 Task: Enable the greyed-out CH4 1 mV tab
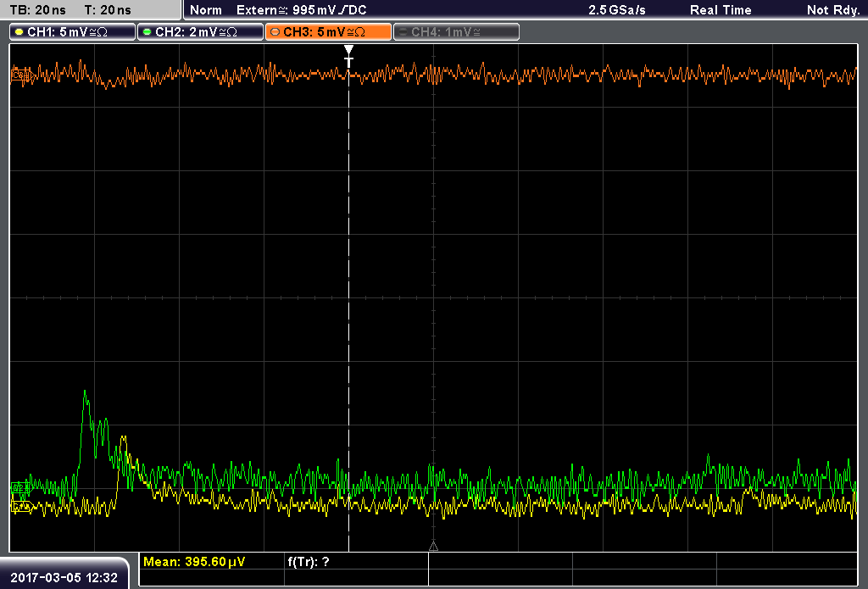pos(456,32)
